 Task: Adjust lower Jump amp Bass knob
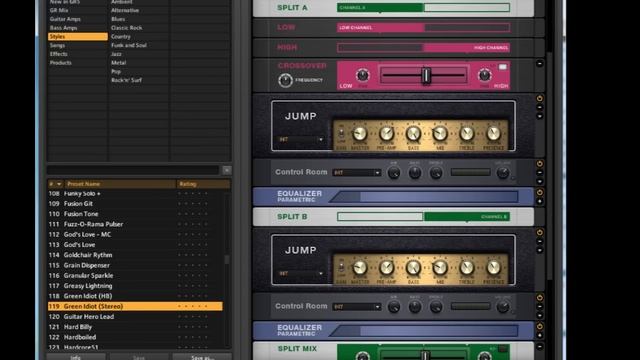click(x=413, y=267)
